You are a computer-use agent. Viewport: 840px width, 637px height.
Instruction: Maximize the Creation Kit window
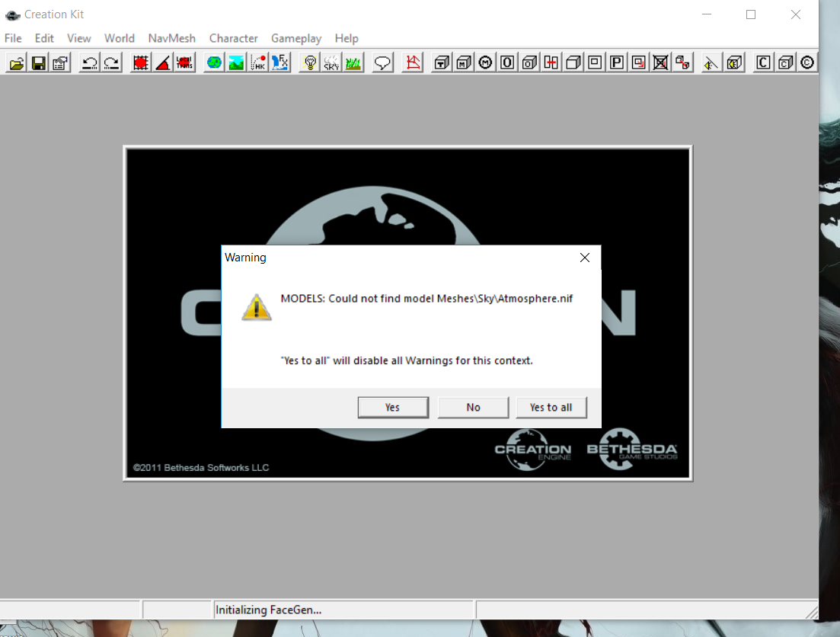(x=751, y=14)
